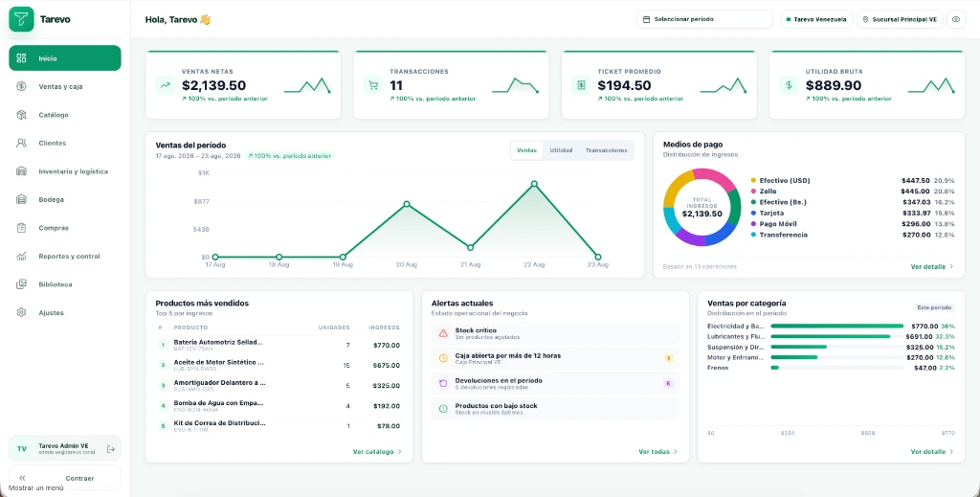Toggle the Este período filter chip
Image resolution: width=980 pixels, height=497 pixels.
[x=934, y=307]
